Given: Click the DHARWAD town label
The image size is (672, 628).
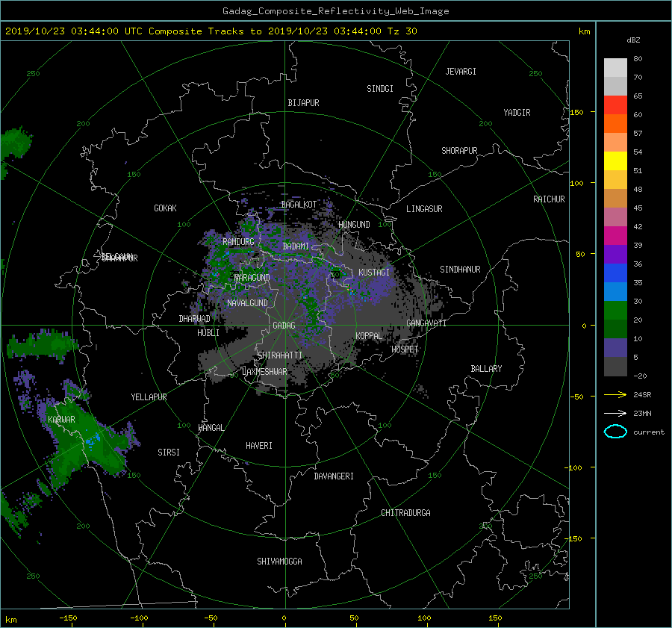Looking at the screenshot, I should pyautogui.click(x=195, y=319).
